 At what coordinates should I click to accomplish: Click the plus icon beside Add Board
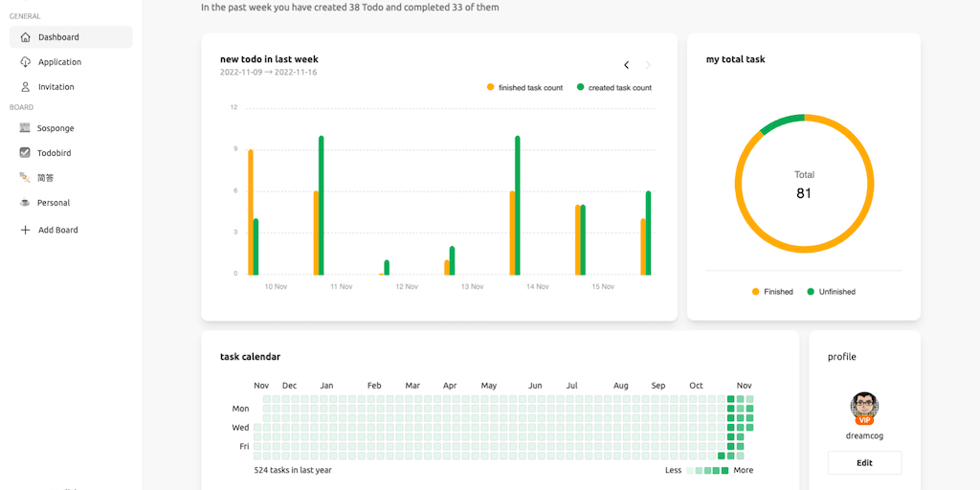click(x=25, y=230)
